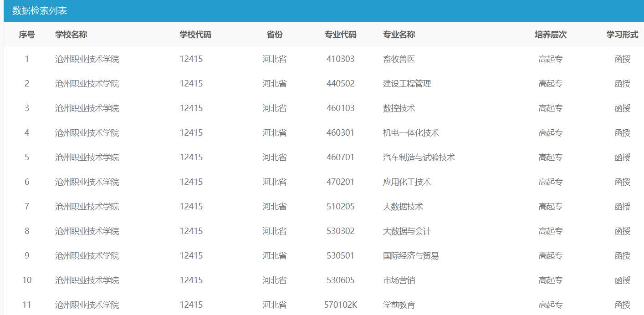Click major code 530302

click(340, 231)
